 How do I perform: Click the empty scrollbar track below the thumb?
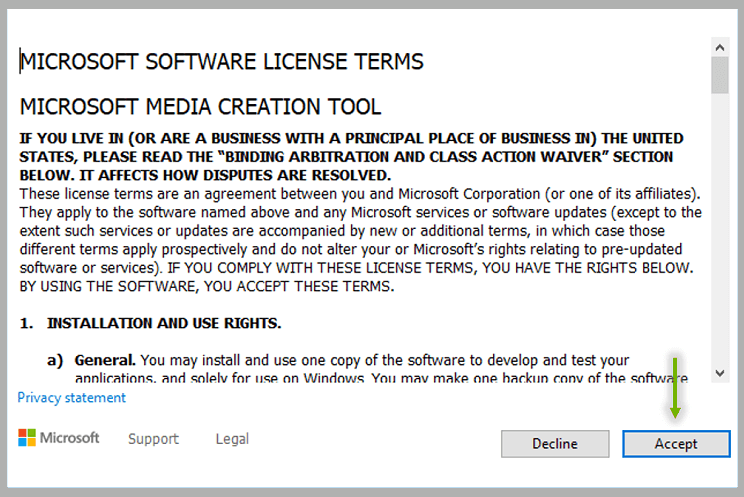[719, 230]
